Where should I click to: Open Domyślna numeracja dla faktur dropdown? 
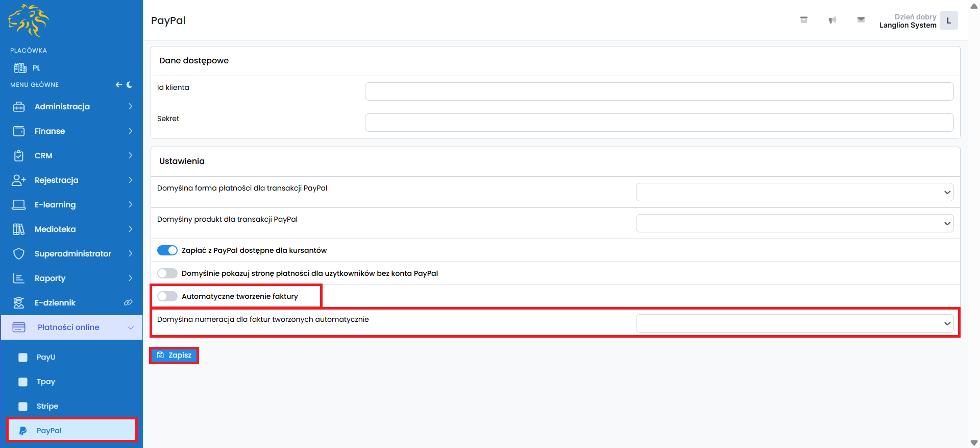[x=794, y=323]
